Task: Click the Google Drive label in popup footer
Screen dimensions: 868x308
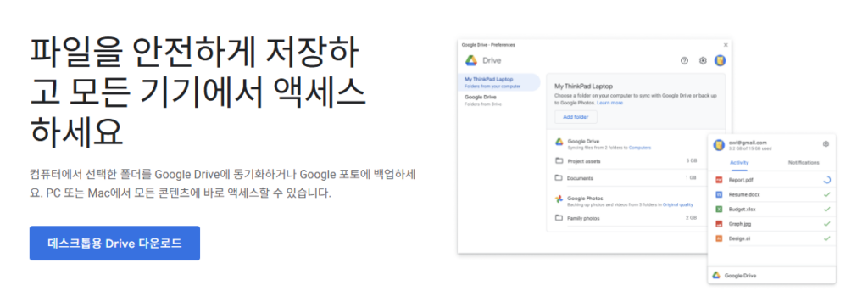Action: click(740, 275)
